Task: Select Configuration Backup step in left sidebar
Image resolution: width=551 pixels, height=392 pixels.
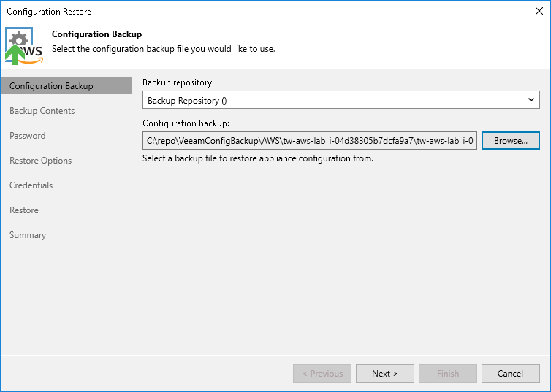Action: click(x=51, y=86)
